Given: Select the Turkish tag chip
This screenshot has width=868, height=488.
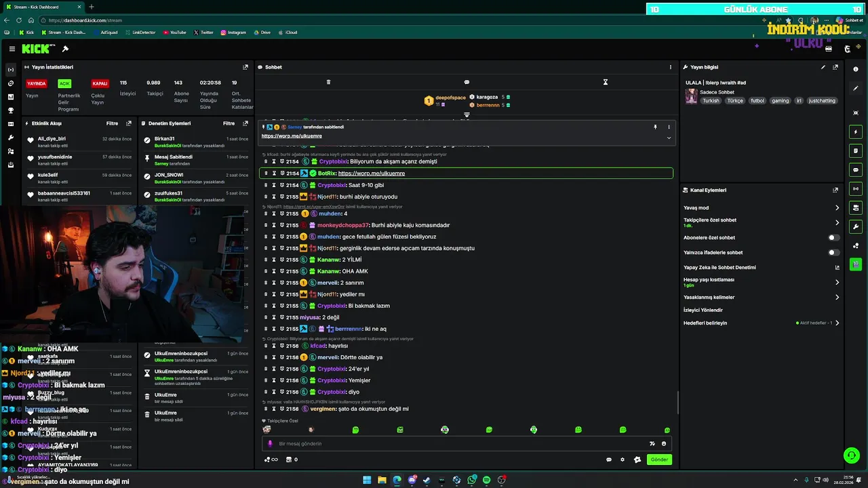Looking at the screenshot, I should tap(711, 100).
